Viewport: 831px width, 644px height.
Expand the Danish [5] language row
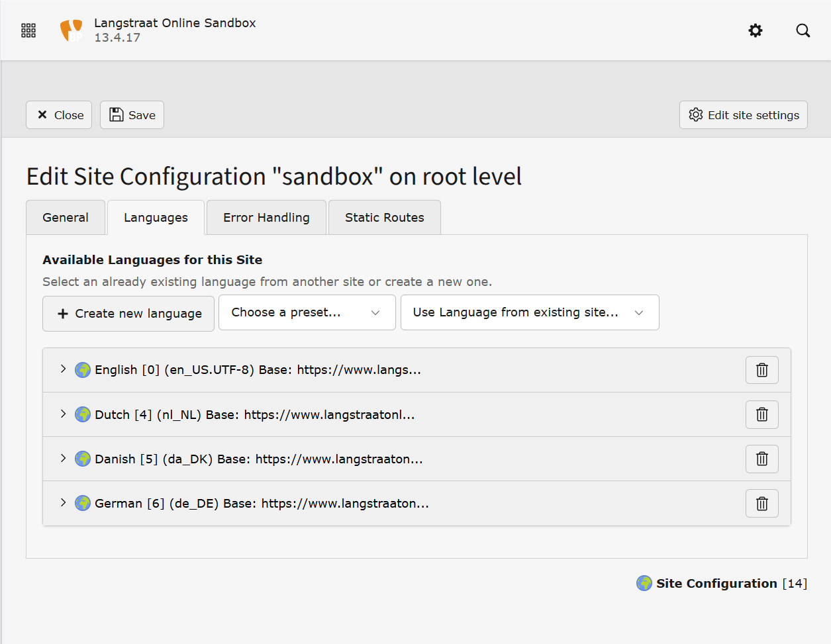pos(63,459)
